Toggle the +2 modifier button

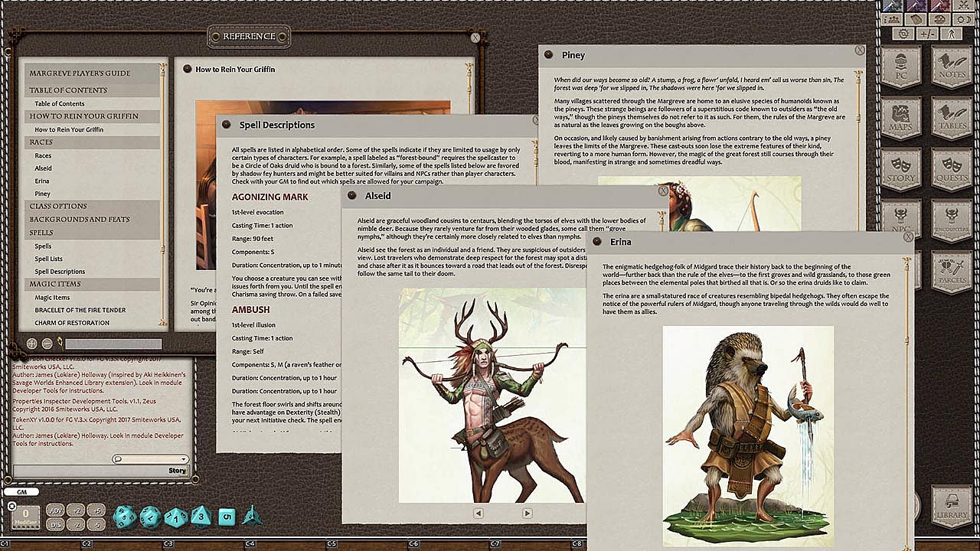(x=76, y=510)
